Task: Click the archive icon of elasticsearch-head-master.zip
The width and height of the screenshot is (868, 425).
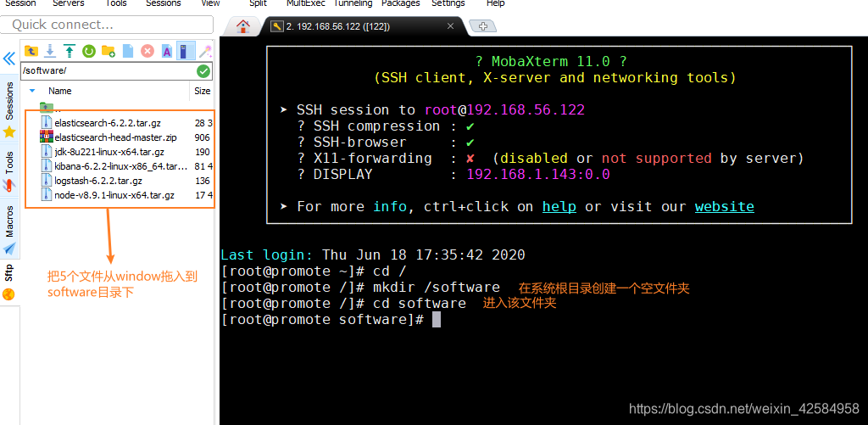Action: [47, 137]
